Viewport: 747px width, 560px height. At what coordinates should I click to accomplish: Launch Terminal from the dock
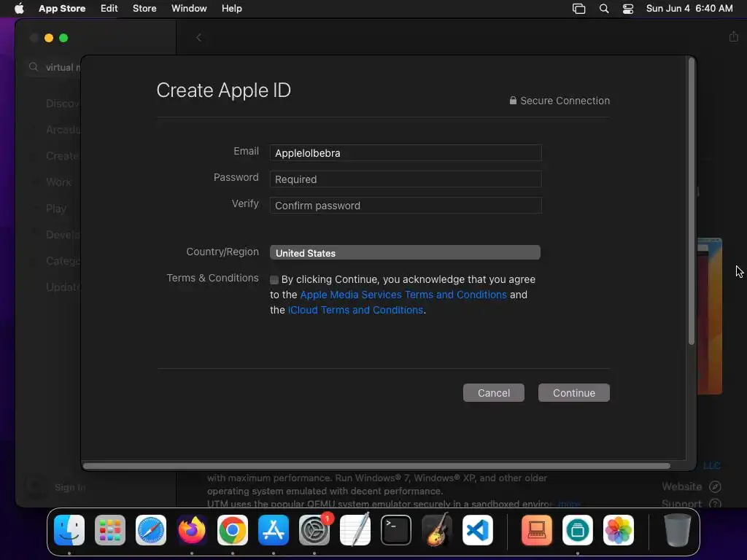pos(396,530)
